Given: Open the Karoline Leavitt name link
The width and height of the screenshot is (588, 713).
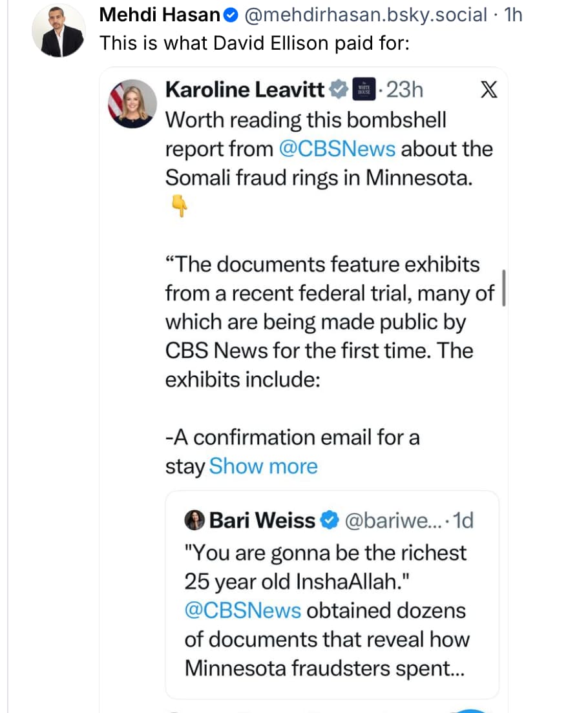Looking at the screenshot, I should click(246, 90).
